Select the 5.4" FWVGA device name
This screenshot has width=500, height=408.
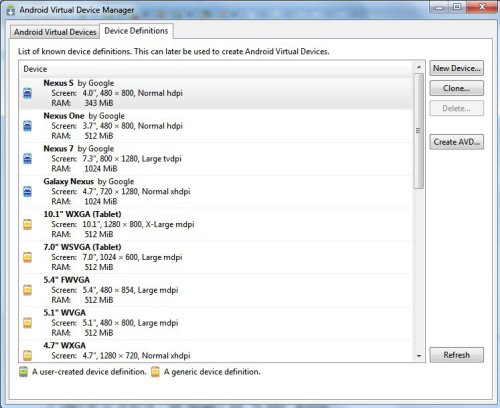[x=67, y=280]
